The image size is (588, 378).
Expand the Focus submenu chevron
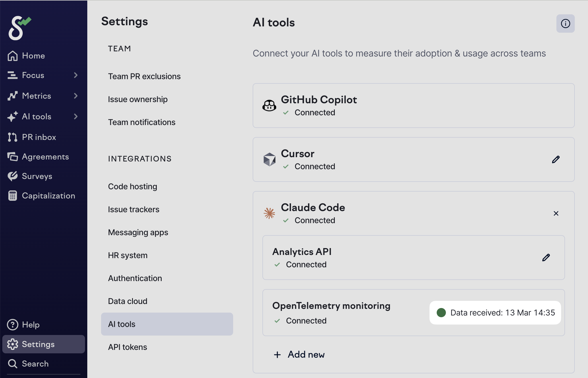point(76,75)
